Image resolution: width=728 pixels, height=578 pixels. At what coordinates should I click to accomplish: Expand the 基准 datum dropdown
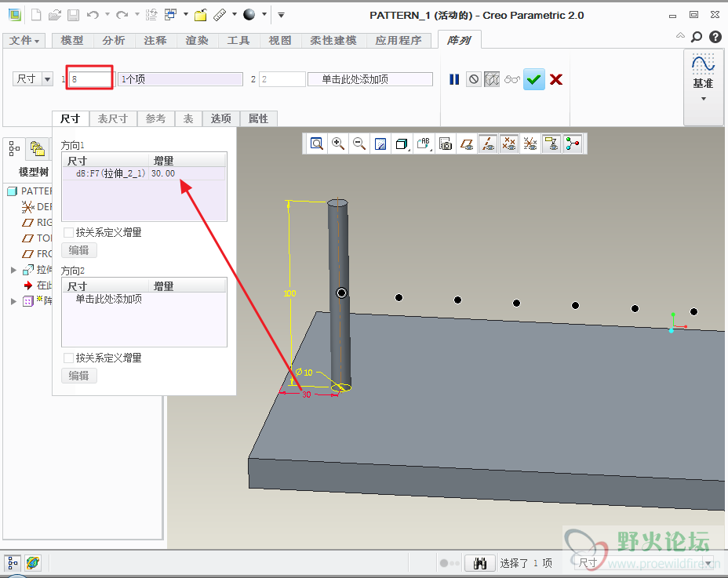[703, 98]
